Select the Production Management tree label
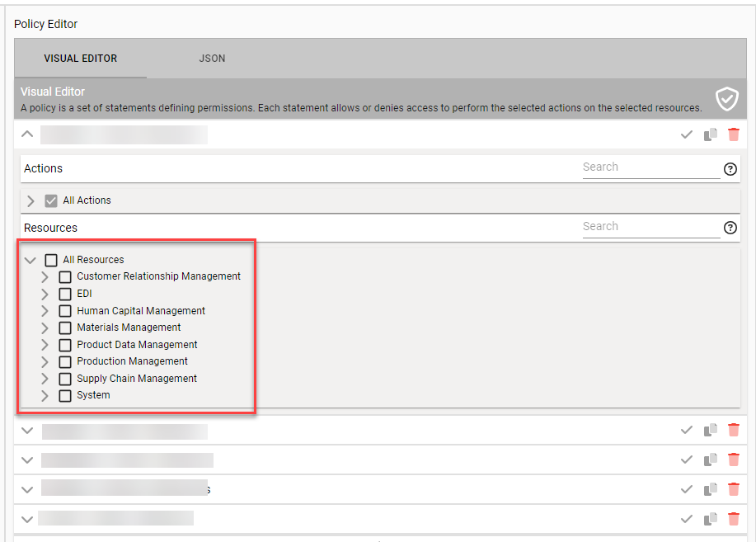This screenshot has width=756, height=542. pos(132,361)
